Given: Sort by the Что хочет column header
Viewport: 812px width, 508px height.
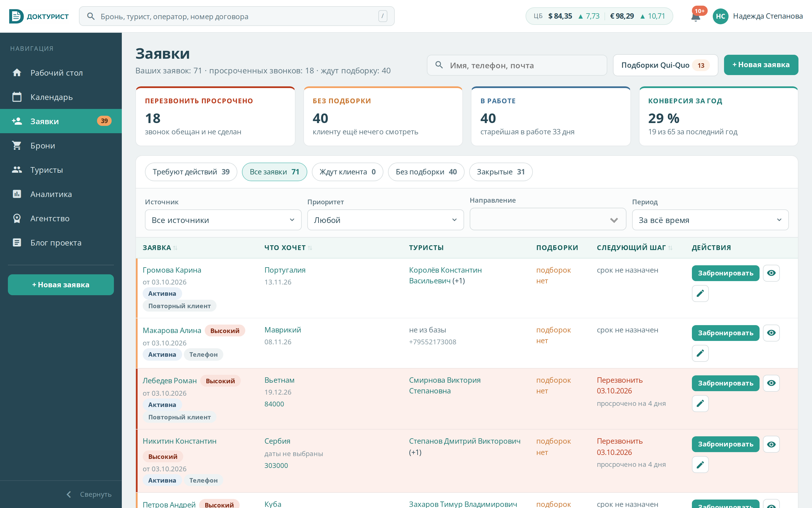Looking at the screenshot, I should (x=288, y=248).
